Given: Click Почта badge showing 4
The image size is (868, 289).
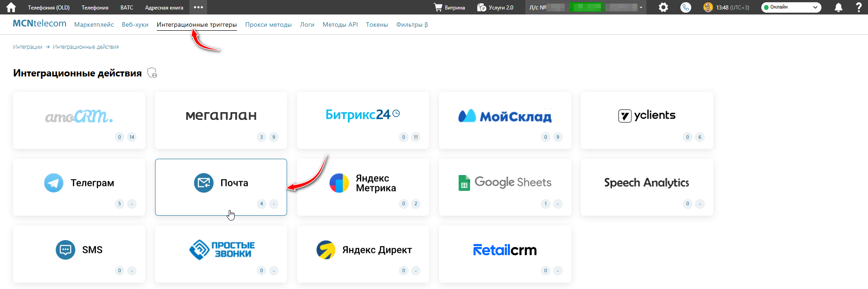Looking at the screenshot, I should coord(261,204).
